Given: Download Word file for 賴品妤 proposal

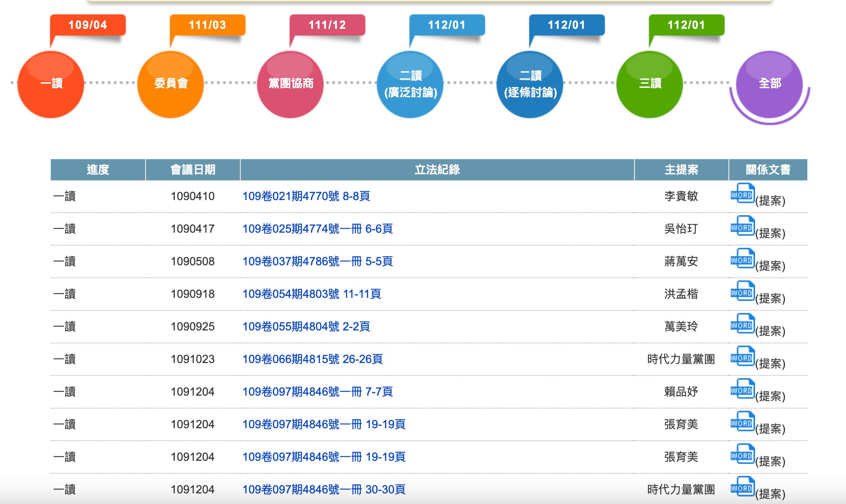Looking at the screenshot, I should 742,389.
